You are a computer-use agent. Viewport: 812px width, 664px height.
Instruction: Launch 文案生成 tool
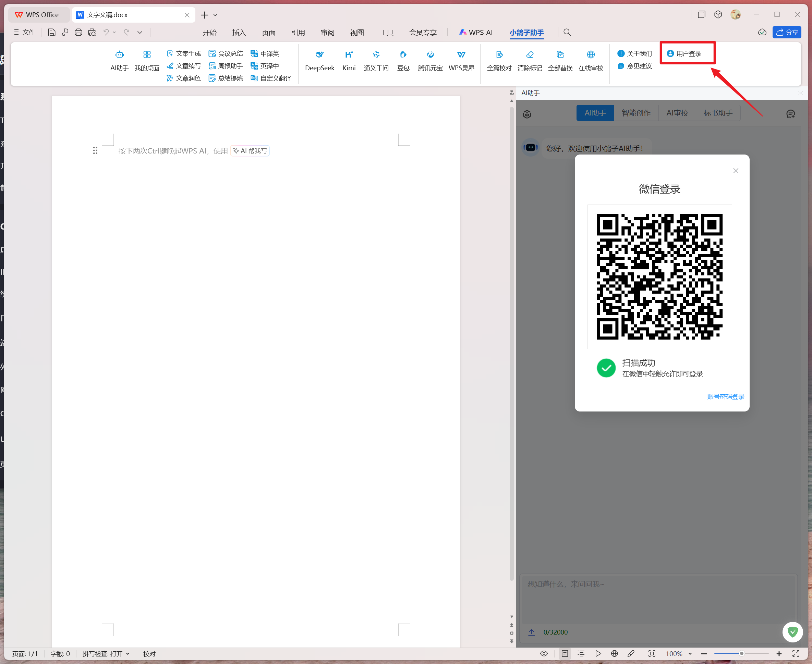184,53
